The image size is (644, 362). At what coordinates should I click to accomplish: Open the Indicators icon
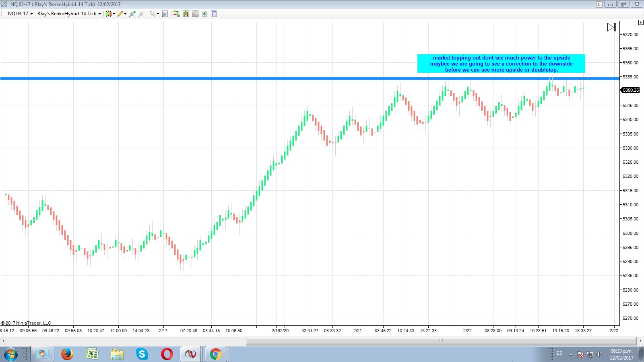pyautogui.click(x=186, y=14)
